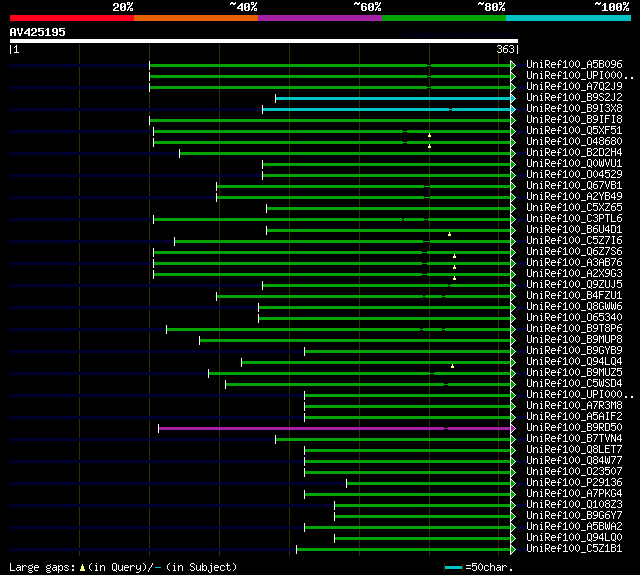The height and width of the screenshot is (575, 640).
Task: Click the UniRef100_A5BWA2 label
Action: pyautogui.click(x=574, y=527)
